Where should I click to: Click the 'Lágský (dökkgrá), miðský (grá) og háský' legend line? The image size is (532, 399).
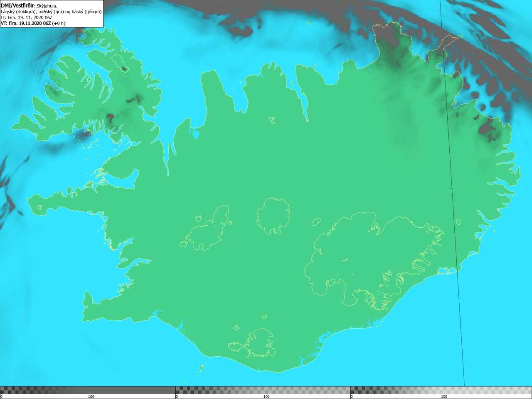point(51,12)
